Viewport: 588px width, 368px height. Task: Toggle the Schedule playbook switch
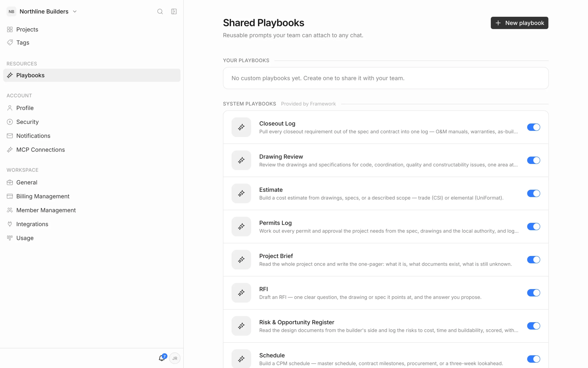(x=534, y=359)
